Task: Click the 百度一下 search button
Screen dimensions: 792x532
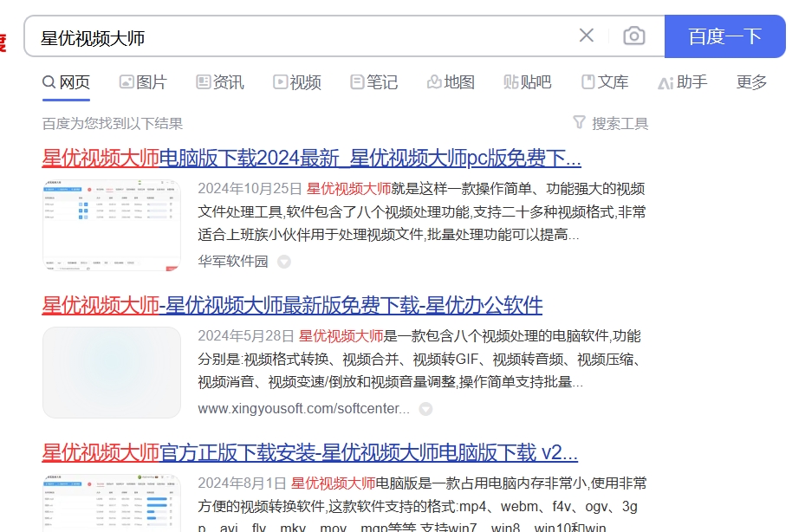Action: point(724,36)
